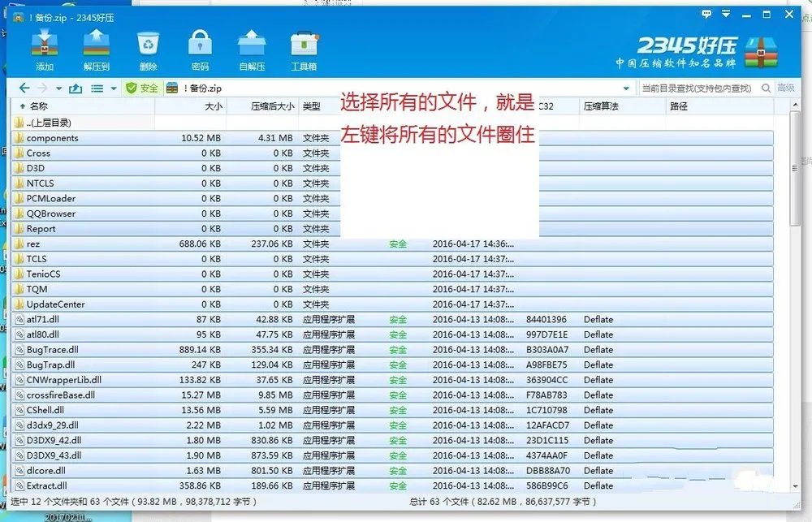The height and width of the screenshot is (522, 812).
Task: Click the search magnifier in the find box
Action: coord(765,88)
